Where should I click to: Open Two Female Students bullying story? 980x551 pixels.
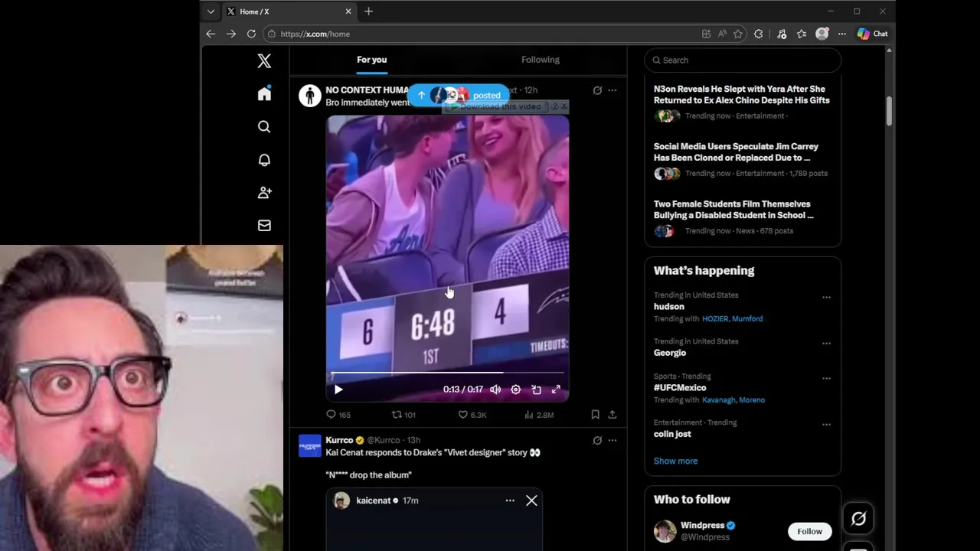coord(733,210)
